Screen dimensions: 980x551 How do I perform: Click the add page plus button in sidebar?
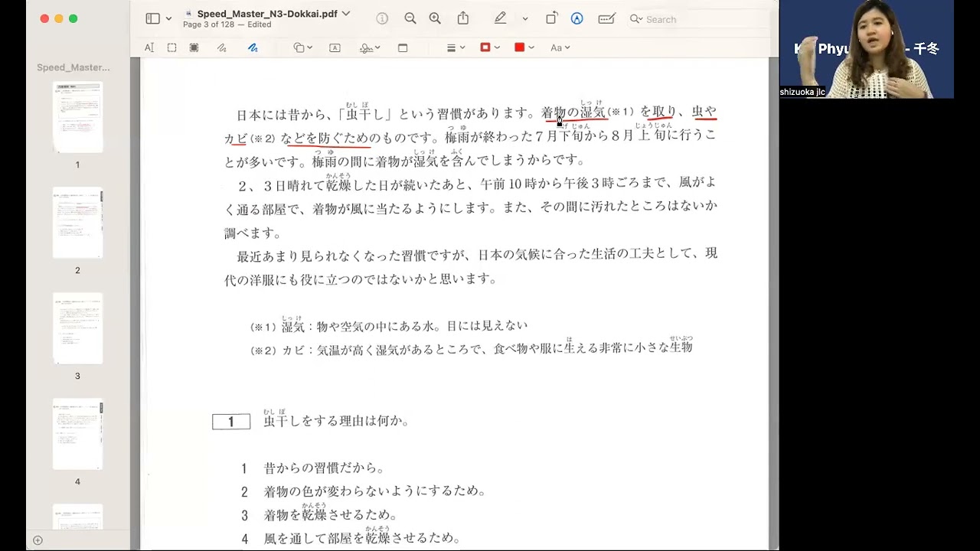(x=38, y=540)
